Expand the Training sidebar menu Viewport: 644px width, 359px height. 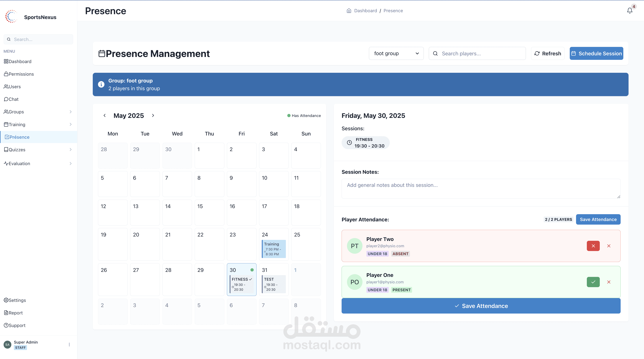[x=38, y=124]
